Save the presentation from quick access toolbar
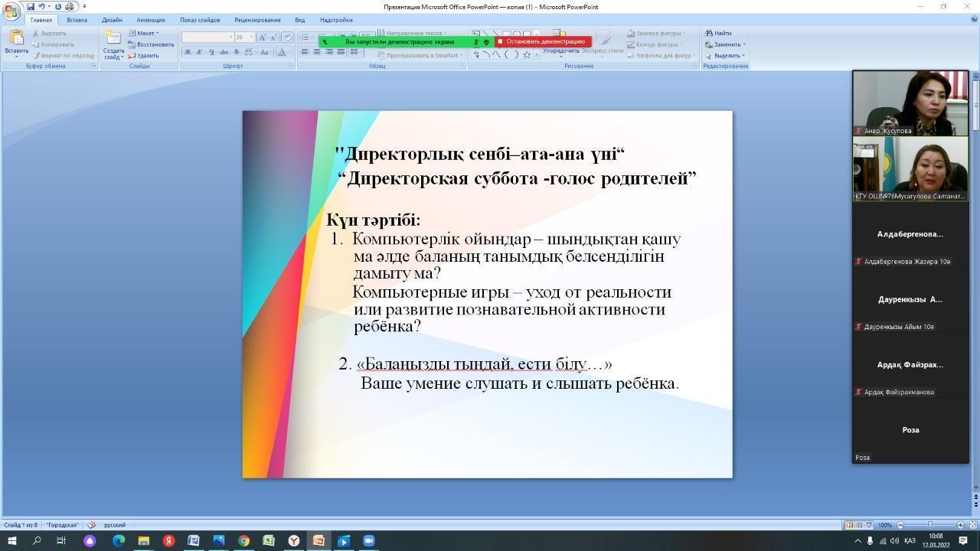The width and height of the screenshot is (980, 551). [x=31, y=7]
